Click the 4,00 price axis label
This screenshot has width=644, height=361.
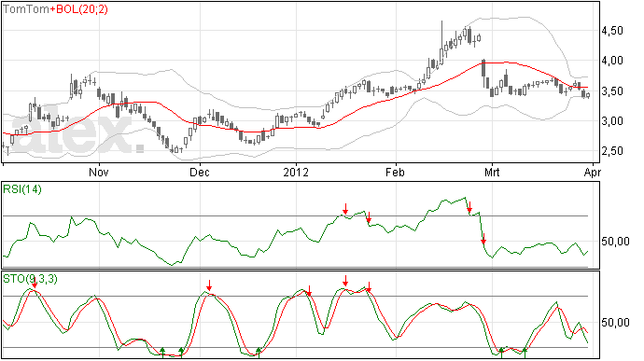click(x=612, y=61)
